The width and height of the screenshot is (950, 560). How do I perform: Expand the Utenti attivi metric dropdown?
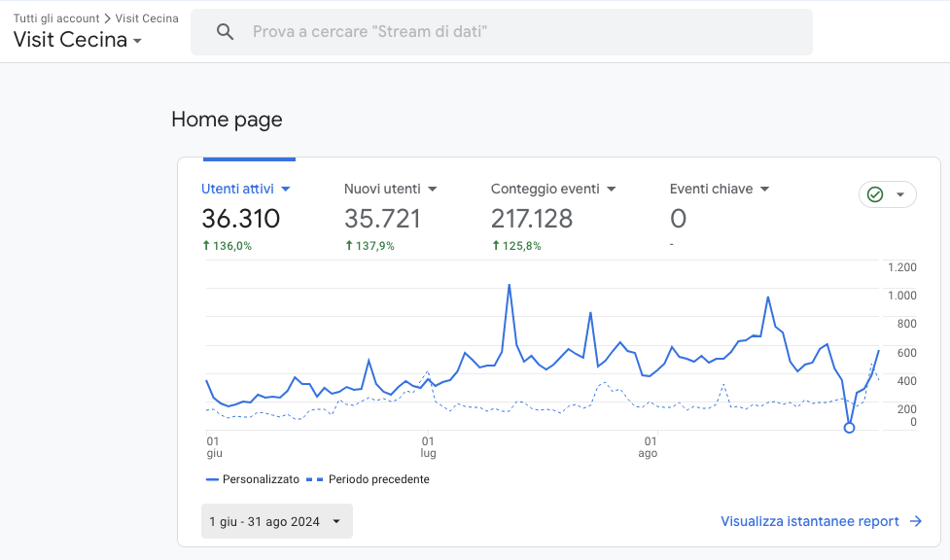point(285,189)
